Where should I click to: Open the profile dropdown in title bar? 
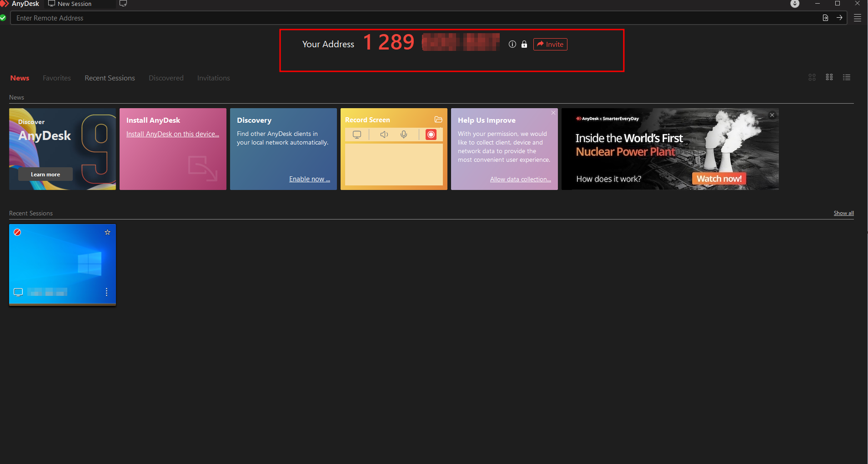pos(795,4)
